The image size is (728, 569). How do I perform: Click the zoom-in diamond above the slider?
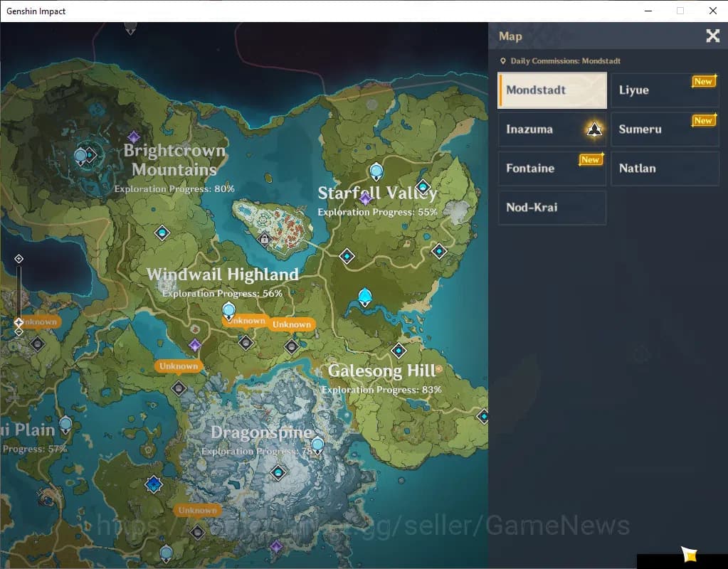coord(19,258)
